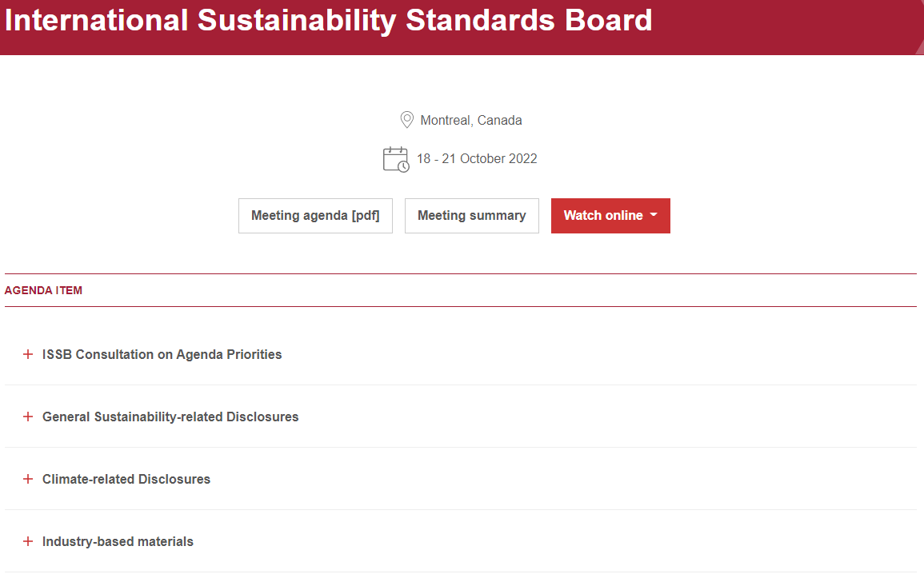
Task: Click International Sustainability Standards Board title
Action: (x=328, y=20)
